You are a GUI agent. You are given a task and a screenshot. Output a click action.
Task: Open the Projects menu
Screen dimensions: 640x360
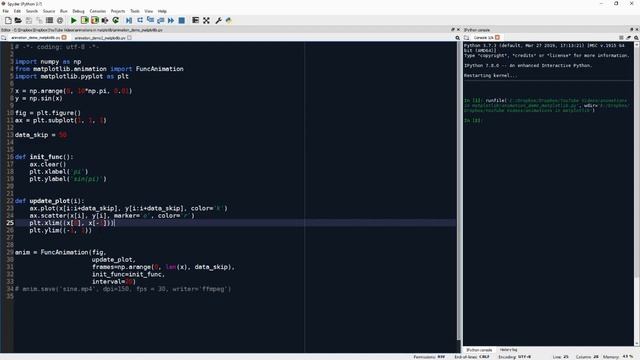tap(118, 11)
